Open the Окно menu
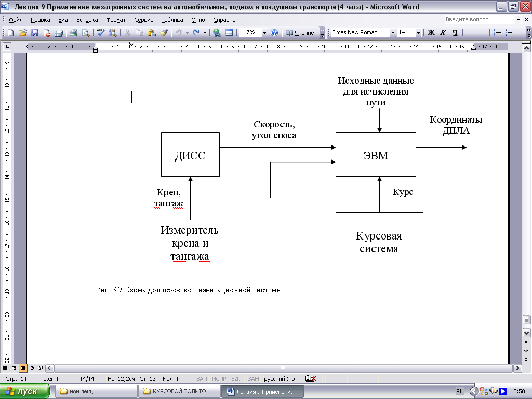 point(198,20)
